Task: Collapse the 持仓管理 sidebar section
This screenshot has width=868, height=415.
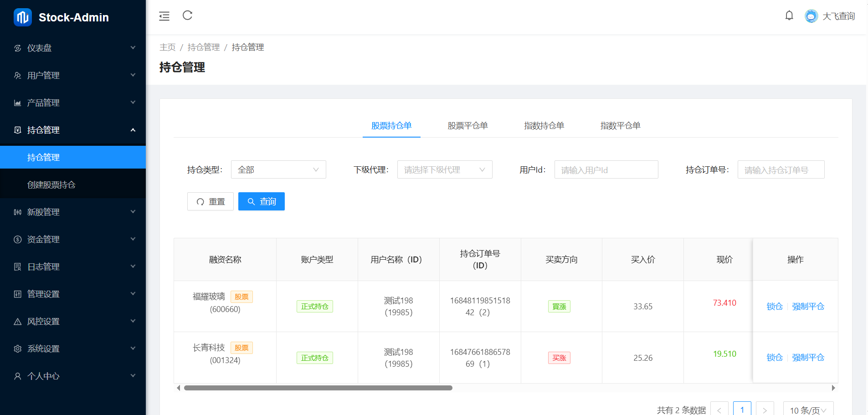Action: pyautogui.click(x=73, y=130)
